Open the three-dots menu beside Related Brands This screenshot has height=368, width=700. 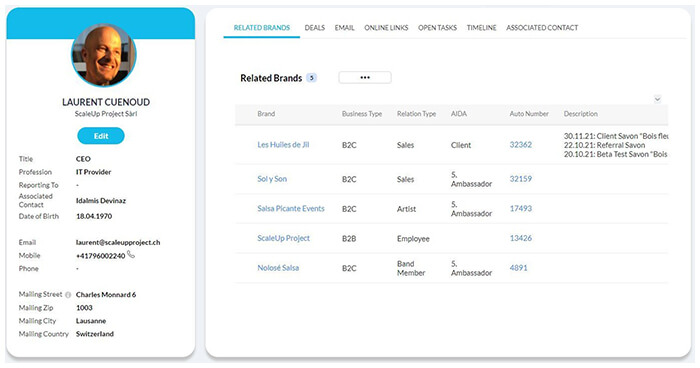click(365, 78)
